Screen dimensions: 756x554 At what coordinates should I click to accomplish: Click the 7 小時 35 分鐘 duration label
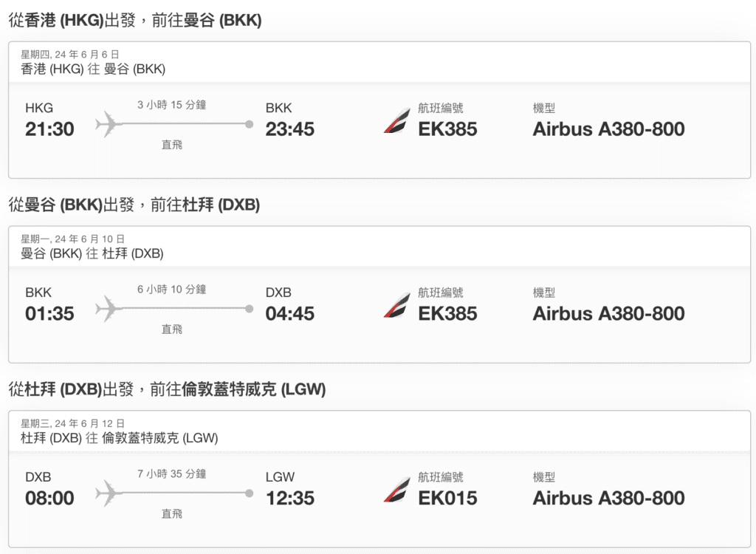point(171,474)
